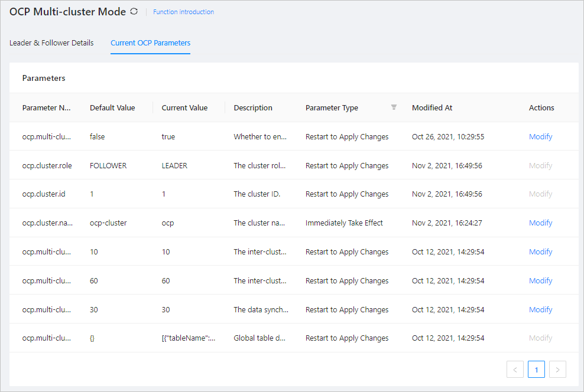Click the truncated value [{"tableName":... cell

click(x=187, y=338)
